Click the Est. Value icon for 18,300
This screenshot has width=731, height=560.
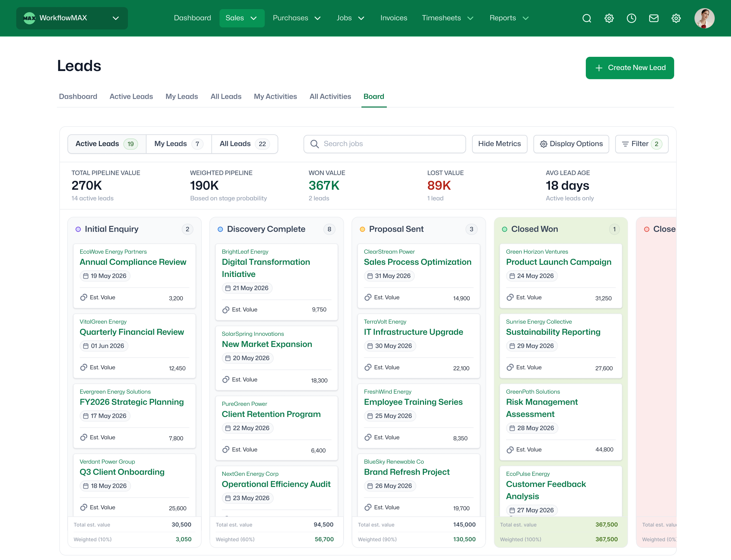coord(226,380)
